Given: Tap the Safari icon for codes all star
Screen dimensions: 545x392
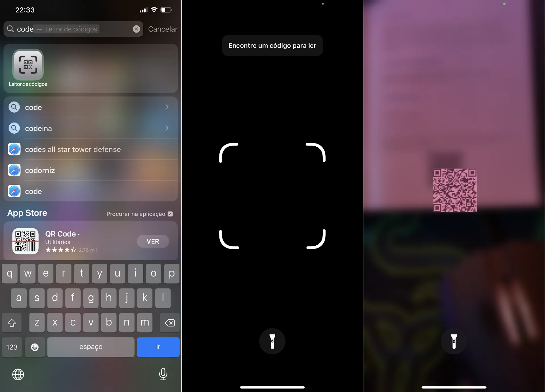Looking at the screenshot, I should 14,149.
